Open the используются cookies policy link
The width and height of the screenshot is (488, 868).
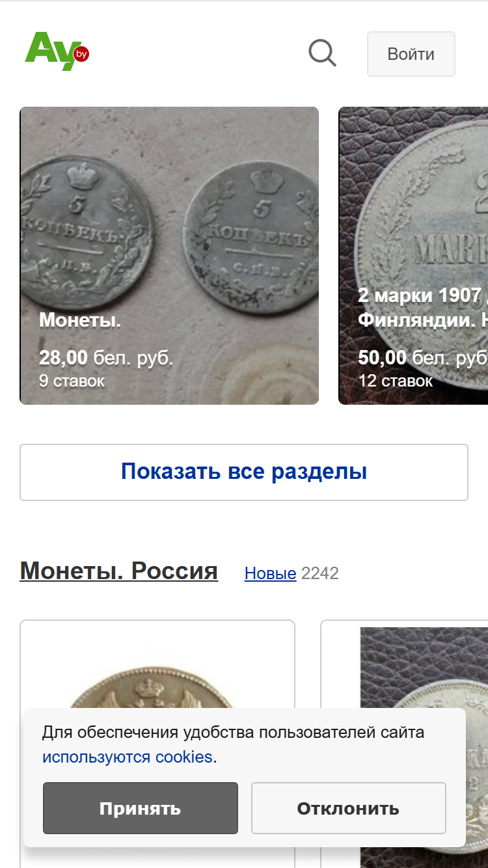[128, 757]
